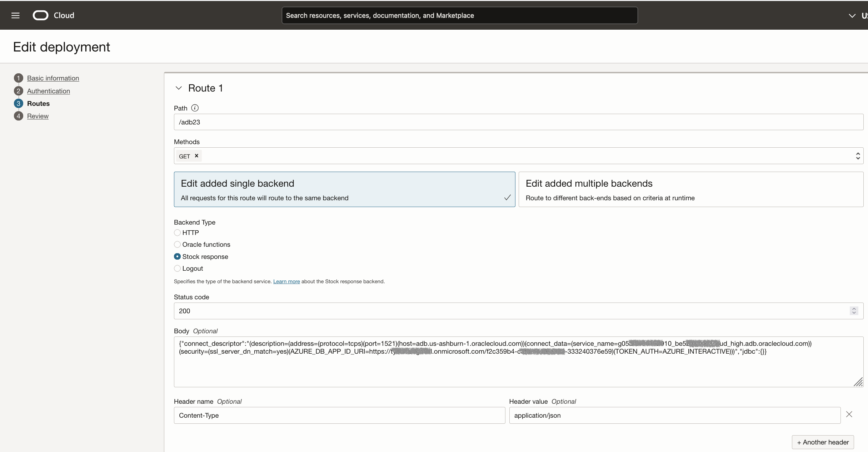Select Oracle functions backend type
This screenshot has width=868, height=452.
[177, 245]
